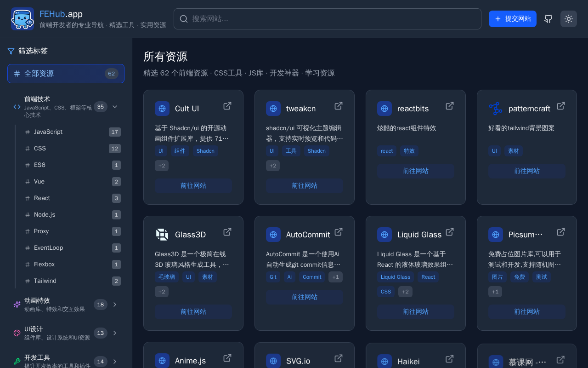Click the 毛玻璃 tag on Glass3D card
Screen dimensions: 588x368
[x=167, y=277]
